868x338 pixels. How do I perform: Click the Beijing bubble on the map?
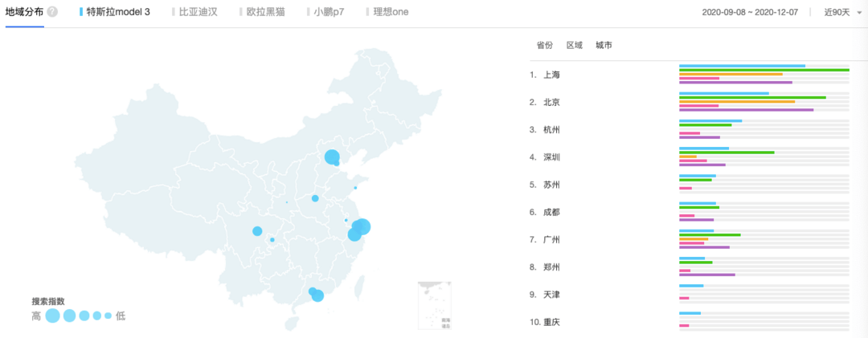tap(332, 157)
